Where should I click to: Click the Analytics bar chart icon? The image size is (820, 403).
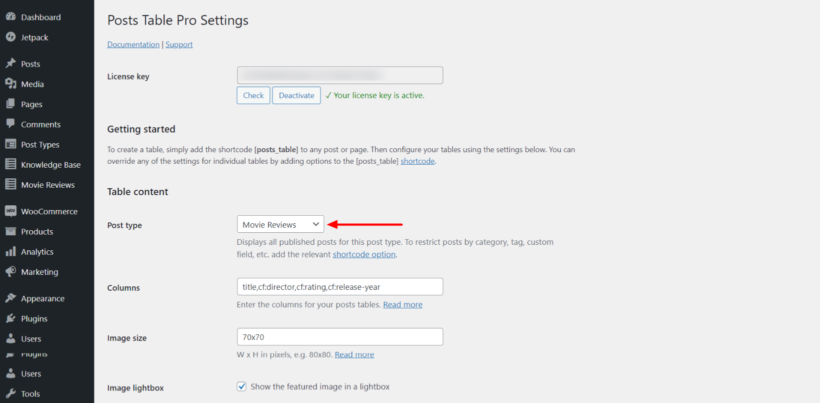click(x=10, y=252)
